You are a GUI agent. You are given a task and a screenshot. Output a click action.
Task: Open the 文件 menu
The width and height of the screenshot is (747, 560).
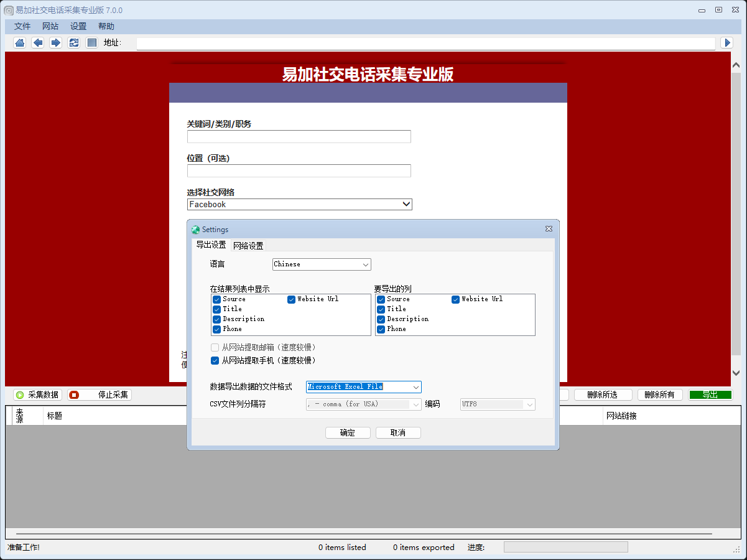(x=22, y=26)
